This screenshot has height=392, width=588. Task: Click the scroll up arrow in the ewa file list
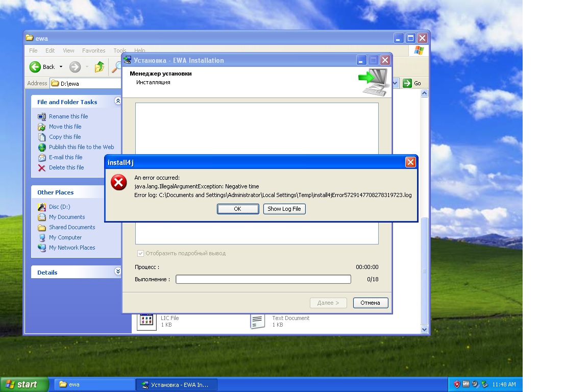424,93
